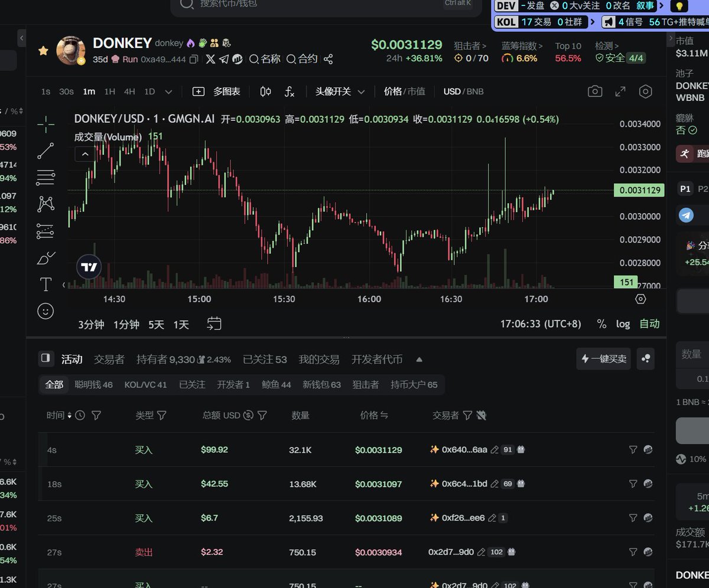Open the indicators fx menu
Viewport: 709px width, 588px height.
[x=290, y=92]
